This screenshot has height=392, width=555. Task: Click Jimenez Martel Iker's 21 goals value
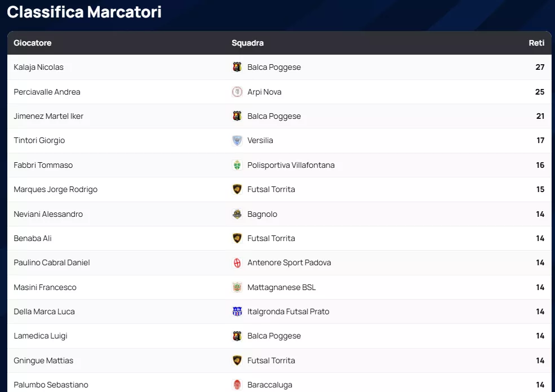(x=540, y=116)
